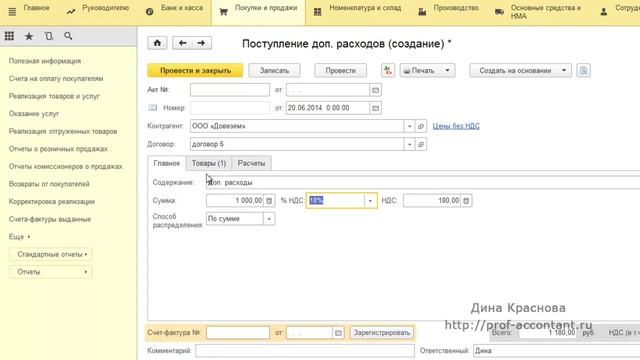
Task: Open the Печать dropdown button
Action: [x=427, y=70]
